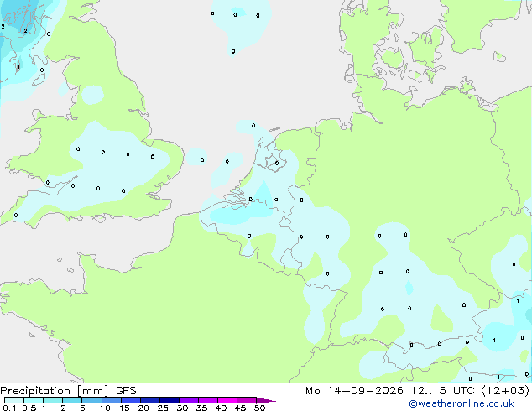Click the above-50 arrow tip of legend
Image resolution: width=532 pixels, height=411 pixels.
pyautogui.click(x=266, y=400)
